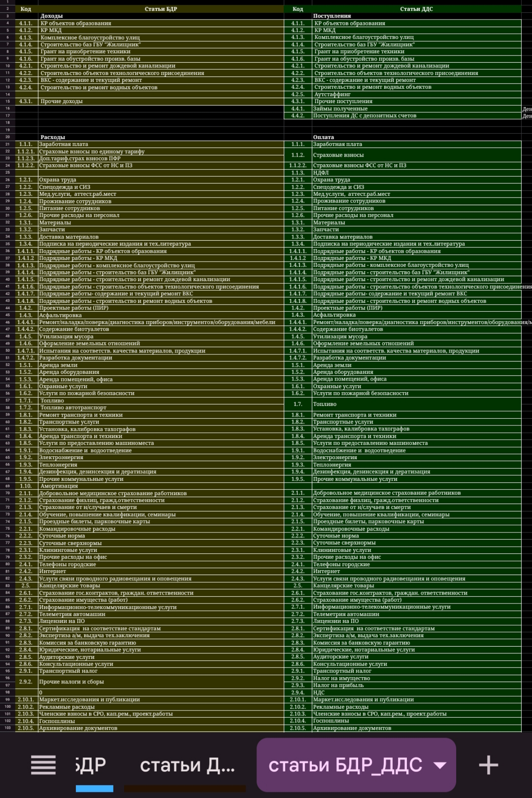This screenshot has width=532, height=798.
Task: Open the all sheets list icon
Action: [x=43, y=765]
